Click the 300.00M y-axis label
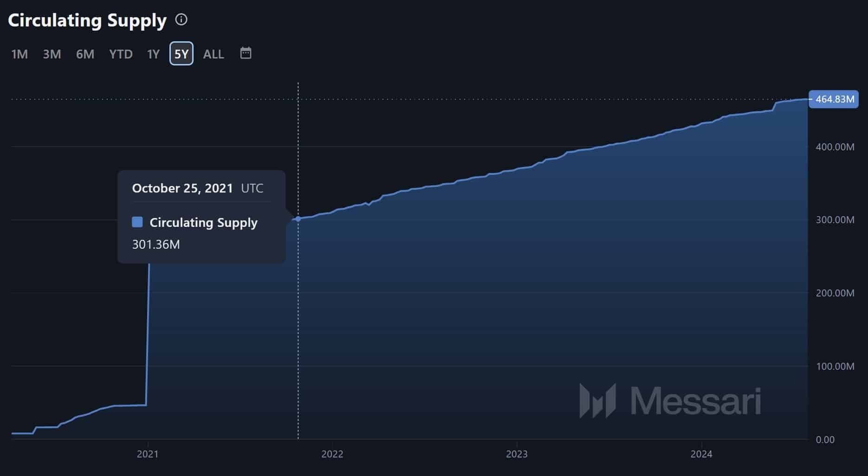 pyautogui.click(x=835, y=220)
